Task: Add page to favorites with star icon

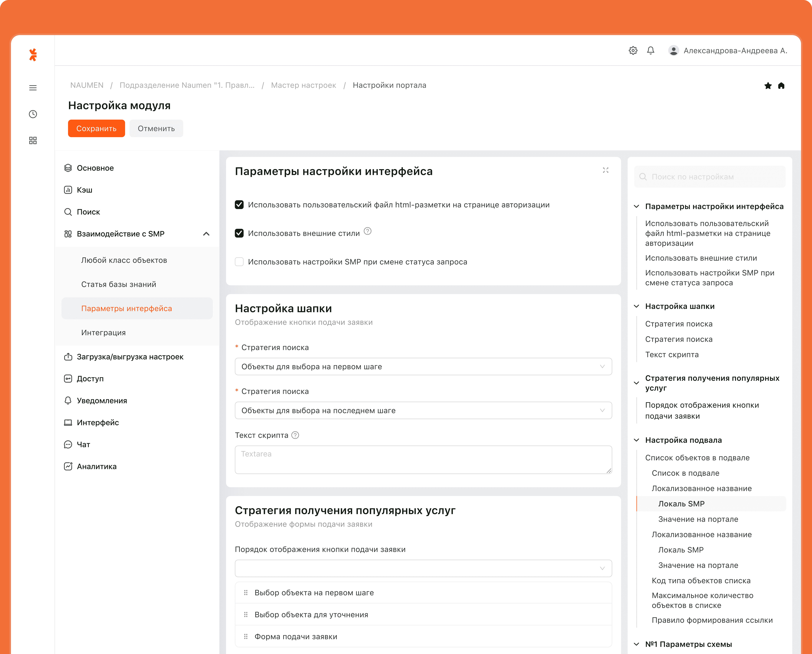Action: [768, 86]
